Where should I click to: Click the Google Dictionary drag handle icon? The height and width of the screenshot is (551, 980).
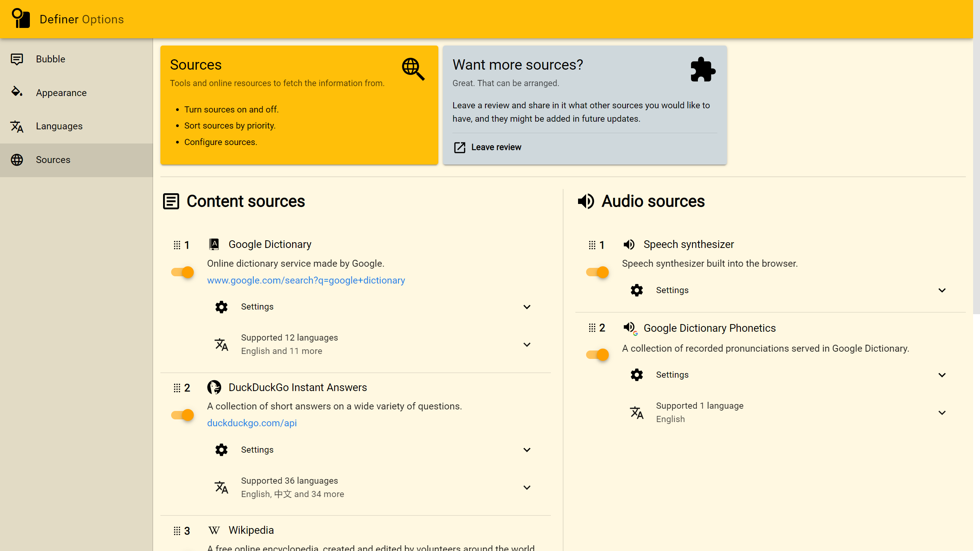177,245
